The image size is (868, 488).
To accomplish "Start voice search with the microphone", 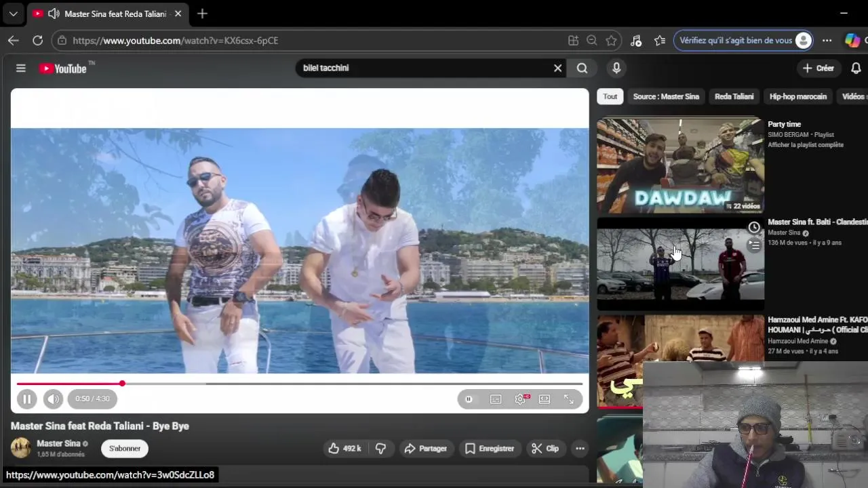I will [616, 68].
